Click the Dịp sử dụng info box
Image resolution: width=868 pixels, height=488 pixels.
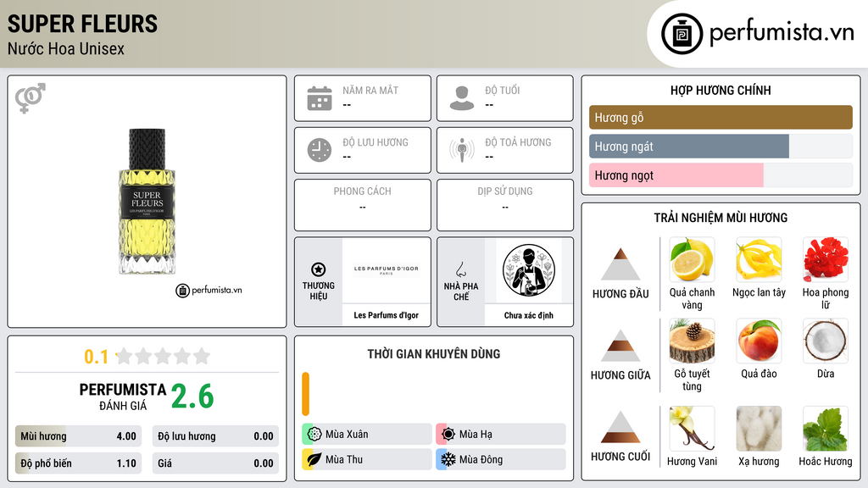pyautogui.click(x=505, y=205)
